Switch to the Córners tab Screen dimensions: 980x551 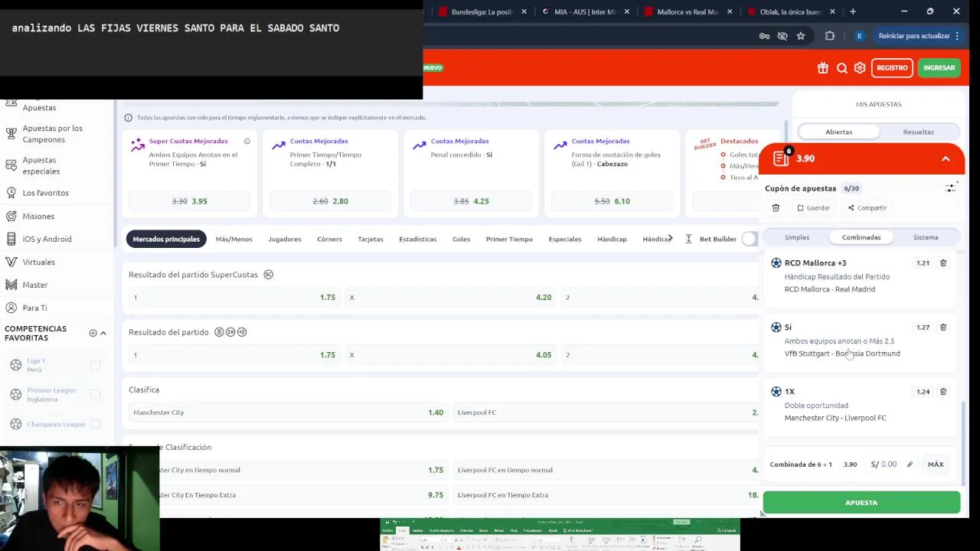pyautogui.click(x=329, y=240)
